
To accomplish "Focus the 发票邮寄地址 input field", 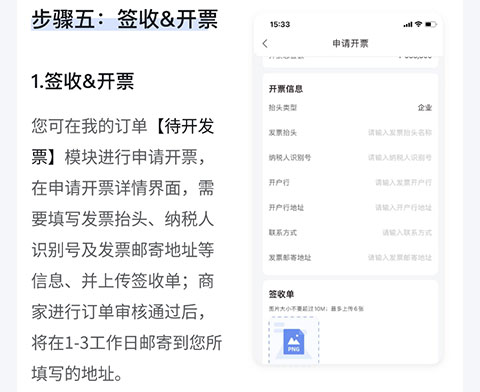I will (x=350, y=257).
